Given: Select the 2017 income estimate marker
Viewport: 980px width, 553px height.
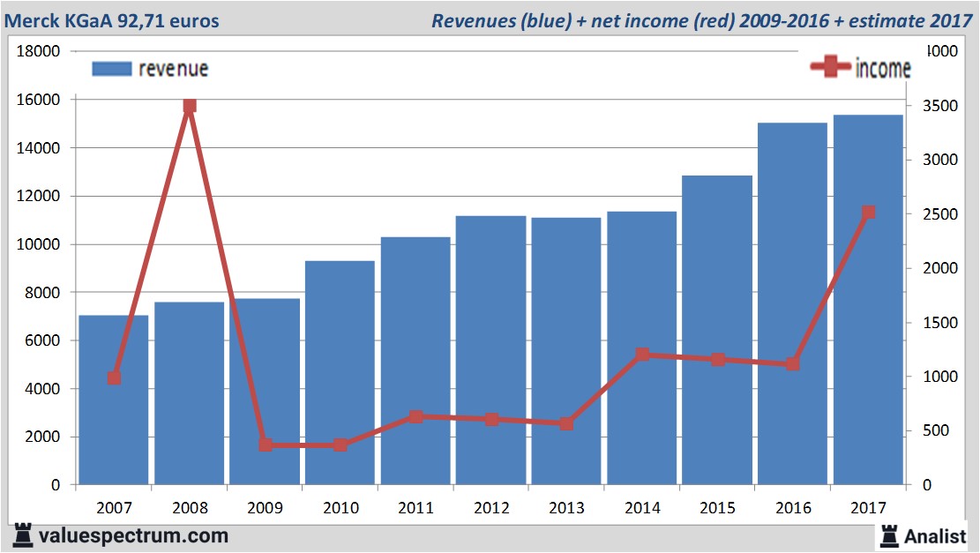Looking at the screenshot, I should click(x=868, y=213).
